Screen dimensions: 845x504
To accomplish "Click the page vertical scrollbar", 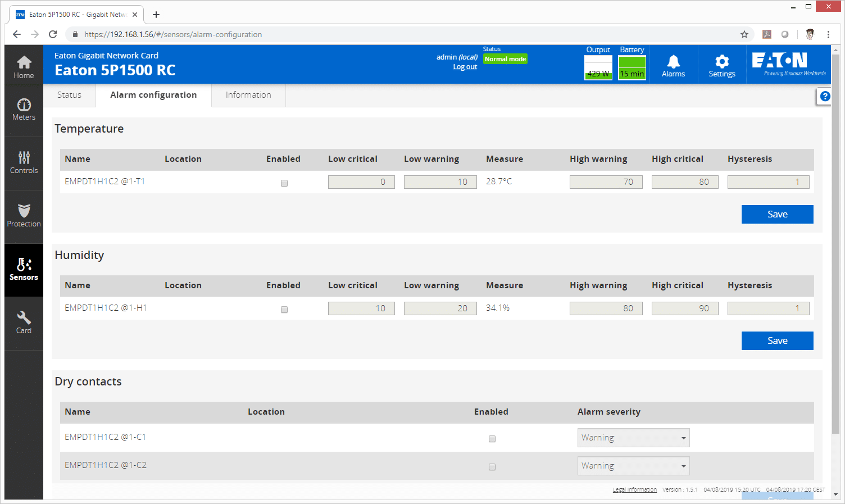I will pos(835,244).
